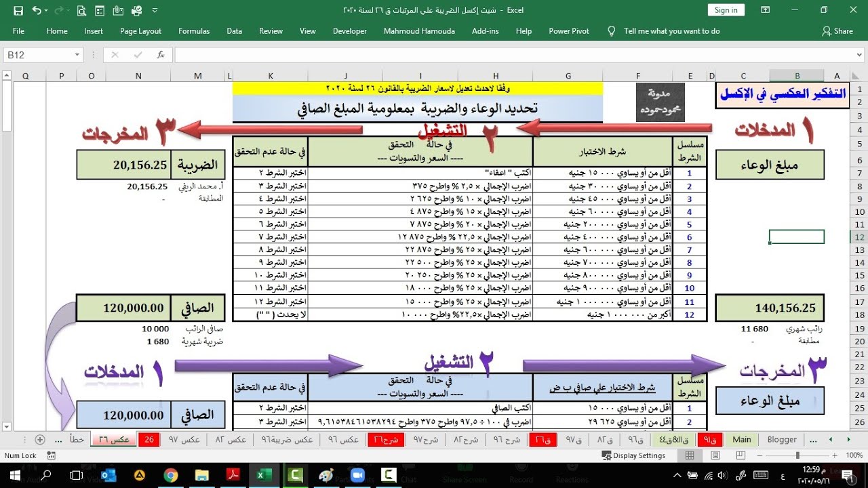This screenshot has width=868, height=488.
Task: Switch to Page Layout view icon
Action: click(x=715, y=455)
